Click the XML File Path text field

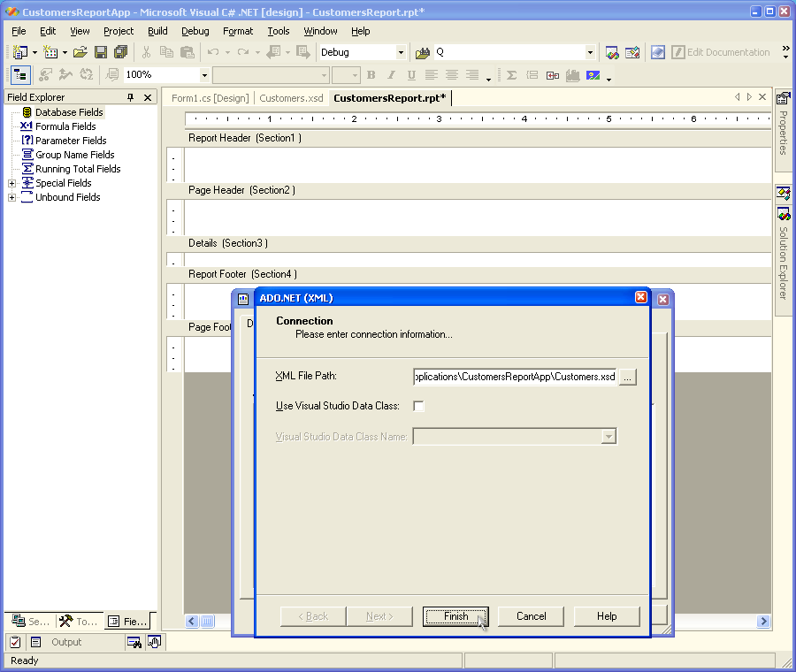(x=515, y=377)
